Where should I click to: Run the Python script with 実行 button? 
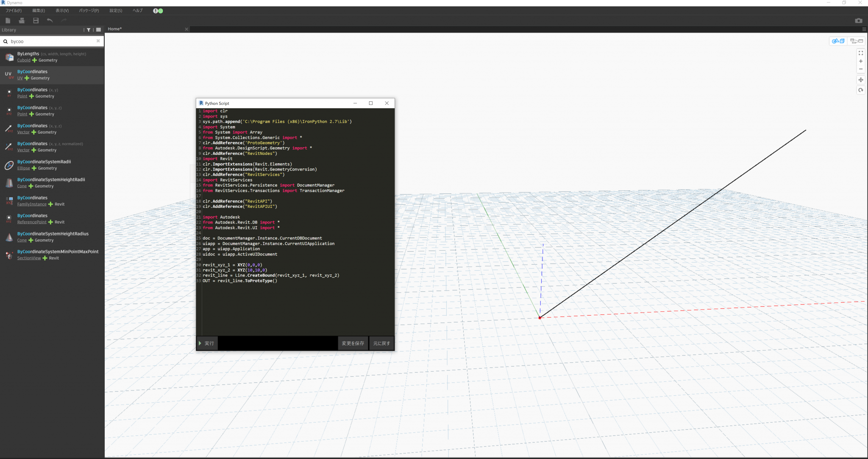click(206, 343)
